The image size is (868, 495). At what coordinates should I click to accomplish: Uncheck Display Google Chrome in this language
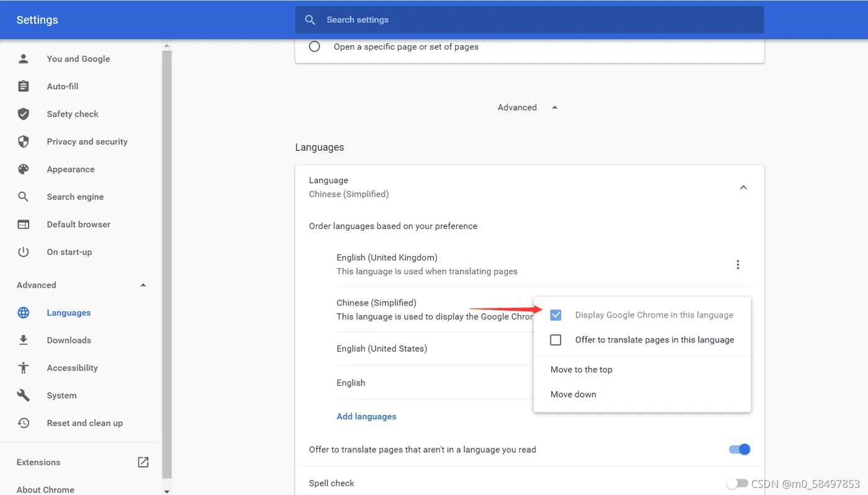pyautogui.click(x=556, y=315)
